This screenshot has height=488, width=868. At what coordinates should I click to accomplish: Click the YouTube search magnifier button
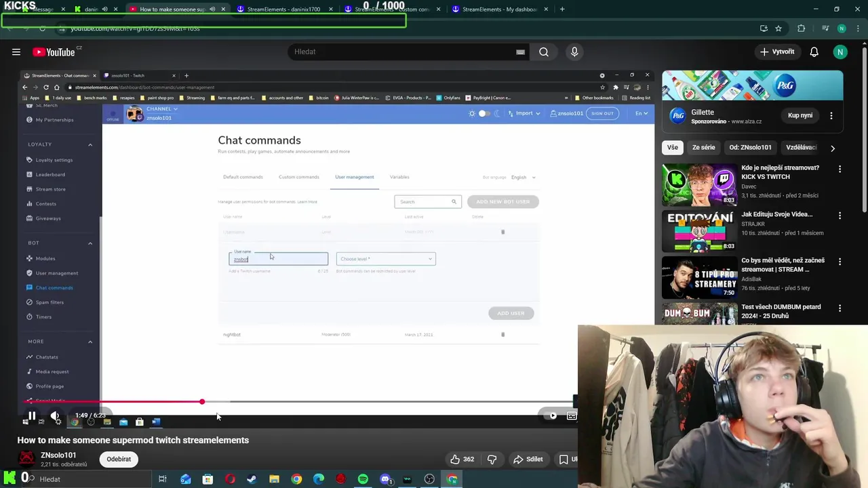click(544, 52)
